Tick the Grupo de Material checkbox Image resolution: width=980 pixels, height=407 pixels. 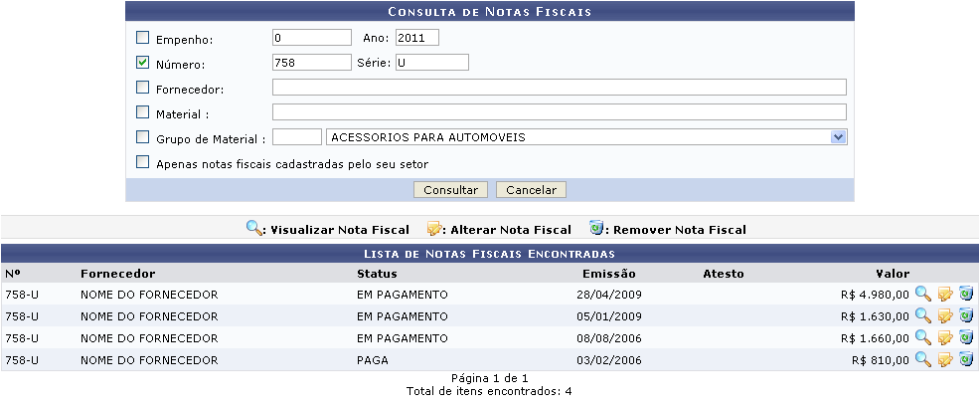tap(142, 137)
